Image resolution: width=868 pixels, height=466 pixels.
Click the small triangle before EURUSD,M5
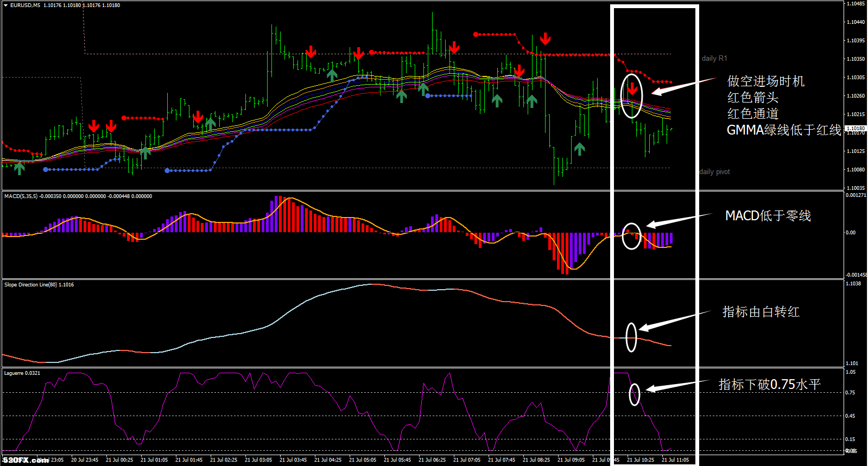[x=6, y=5]
